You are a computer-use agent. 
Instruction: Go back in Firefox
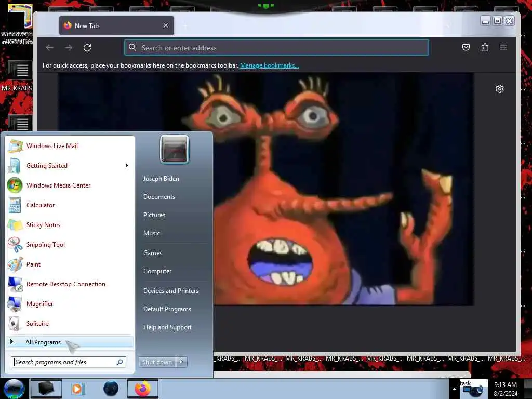pyautogui.click(x=50, y=48)
